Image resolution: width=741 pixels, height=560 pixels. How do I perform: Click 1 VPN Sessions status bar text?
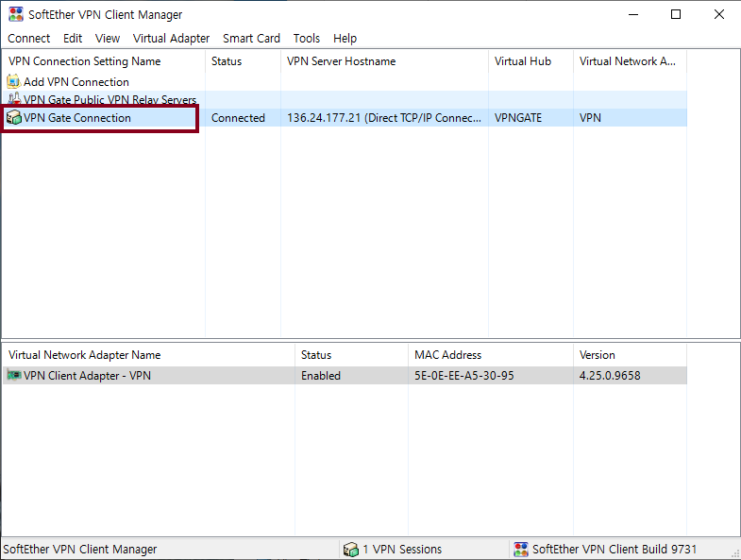[x=402, y=549]
